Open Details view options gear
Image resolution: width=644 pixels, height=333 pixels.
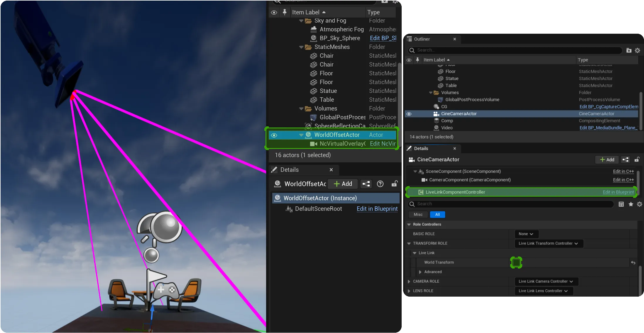tap(640, 204)
